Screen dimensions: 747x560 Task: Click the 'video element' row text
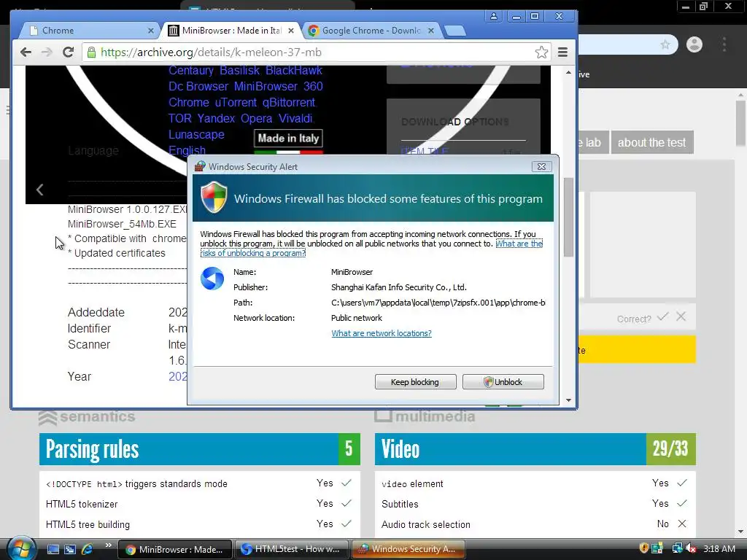[x=412, y=484]
